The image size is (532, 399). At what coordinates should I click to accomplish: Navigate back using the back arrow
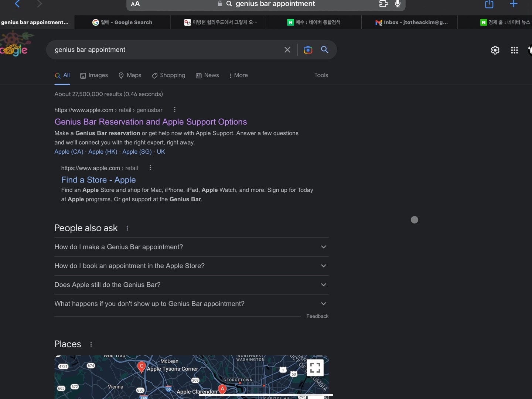point(17,4)
